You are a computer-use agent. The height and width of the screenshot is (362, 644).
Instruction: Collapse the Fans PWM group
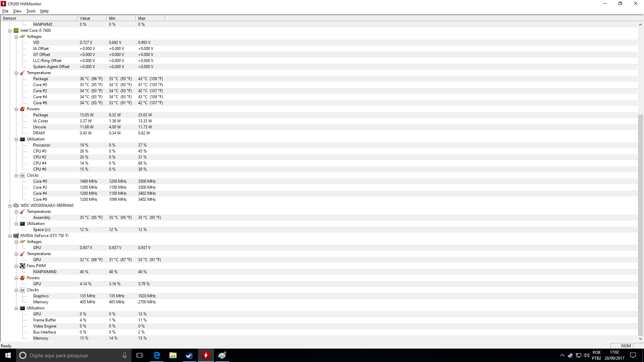point(16,266)
